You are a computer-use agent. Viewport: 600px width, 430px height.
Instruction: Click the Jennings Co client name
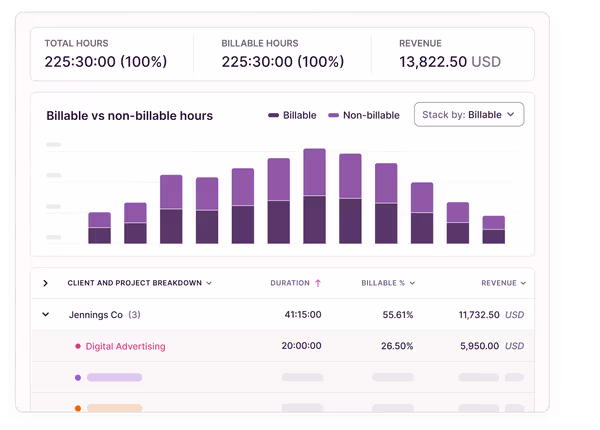[96, 314]
